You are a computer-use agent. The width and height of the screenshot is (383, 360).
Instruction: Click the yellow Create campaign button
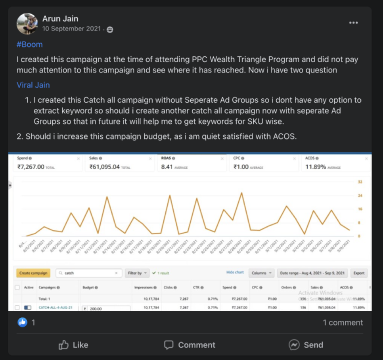tap(33, 273)
